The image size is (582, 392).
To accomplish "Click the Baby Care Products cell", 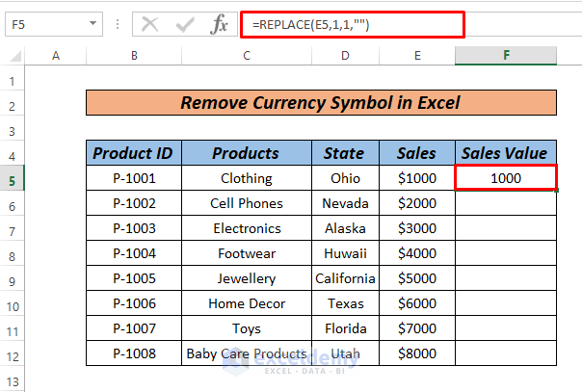I will [x=246, y=353].
